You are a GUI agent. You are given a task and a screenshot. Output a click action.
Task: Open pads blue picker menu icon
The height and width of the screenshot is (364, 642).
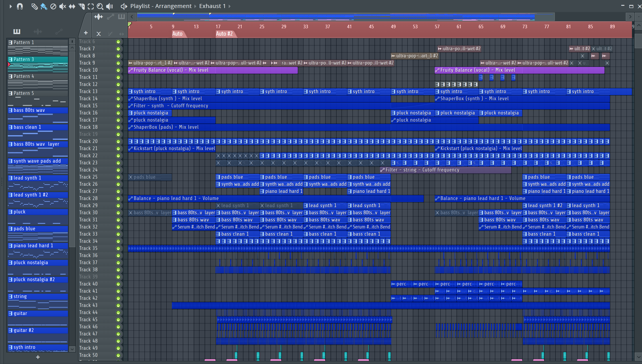pos(10,229)
